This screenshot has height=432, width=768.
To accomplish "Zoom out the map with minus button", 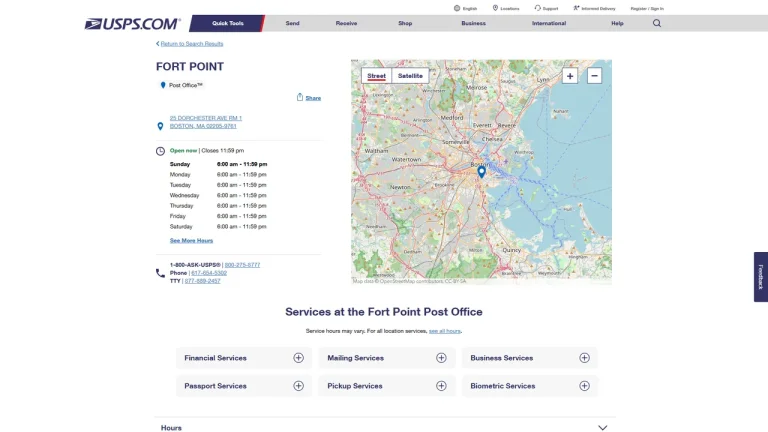I will tap(594, 76).
